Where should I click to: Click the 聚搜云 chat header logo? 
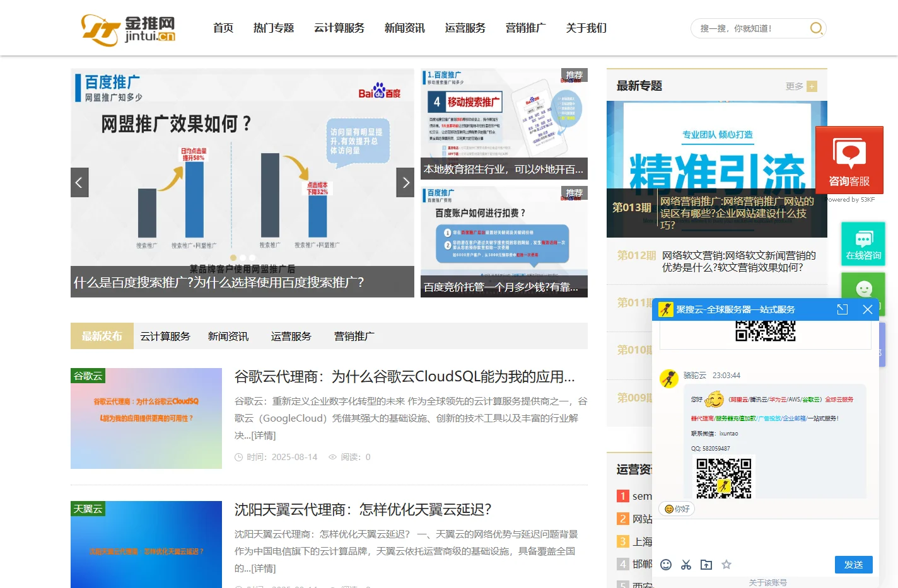tap(666, 309)
